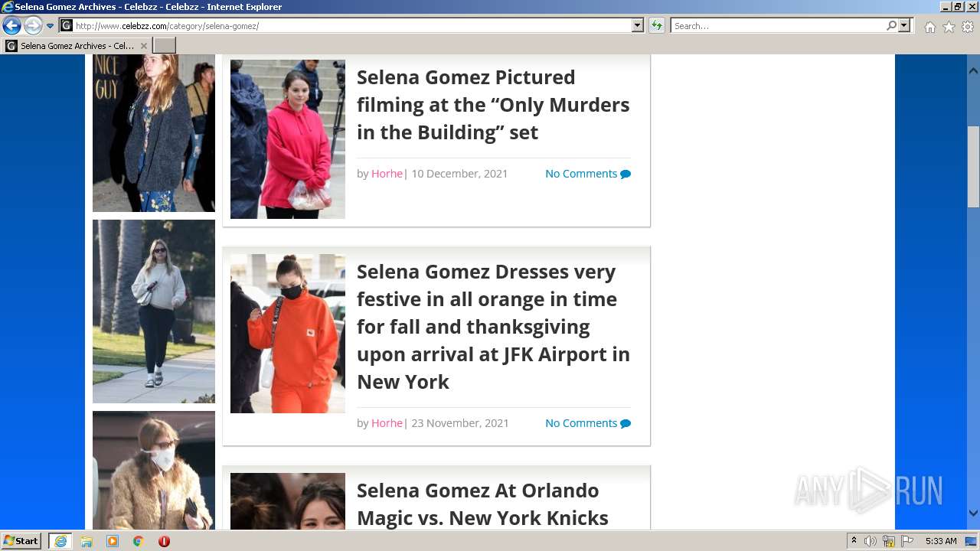Open No Comments link on 23 November post

(581, 423)
